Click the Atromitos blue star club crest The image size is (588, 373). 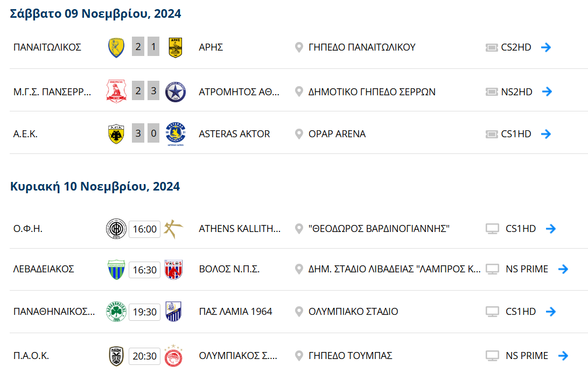coord(176,92)
